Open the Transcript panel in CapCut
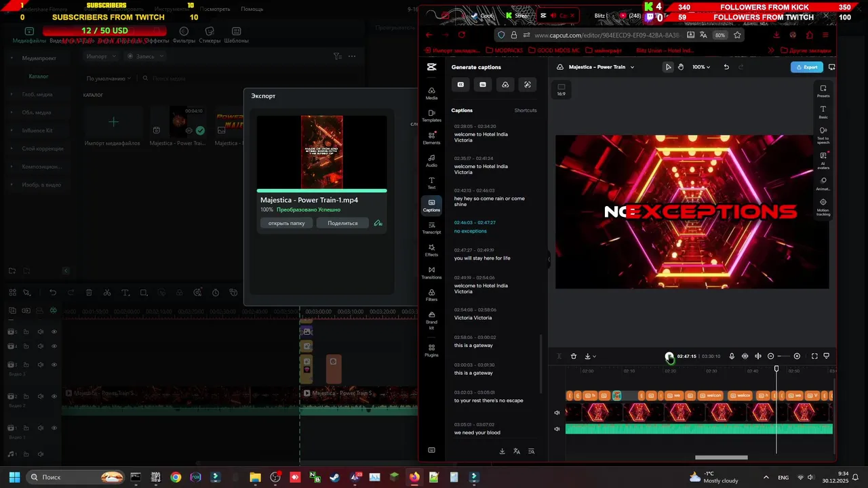Image resolution: width=868 pixels, height=488 pixels. click(x=431, y=228)
